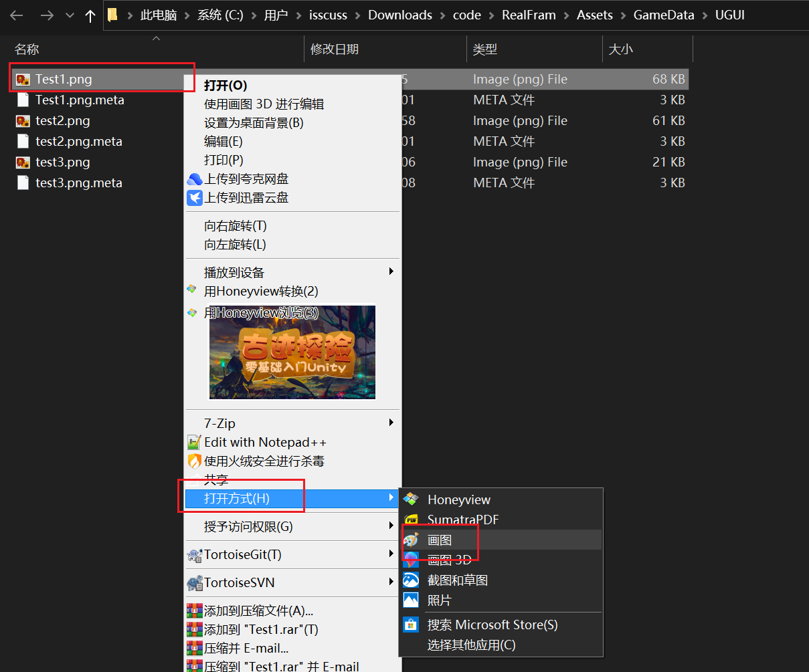
Task: Click the 21 KB size cell
Action: tap(669, 162)
